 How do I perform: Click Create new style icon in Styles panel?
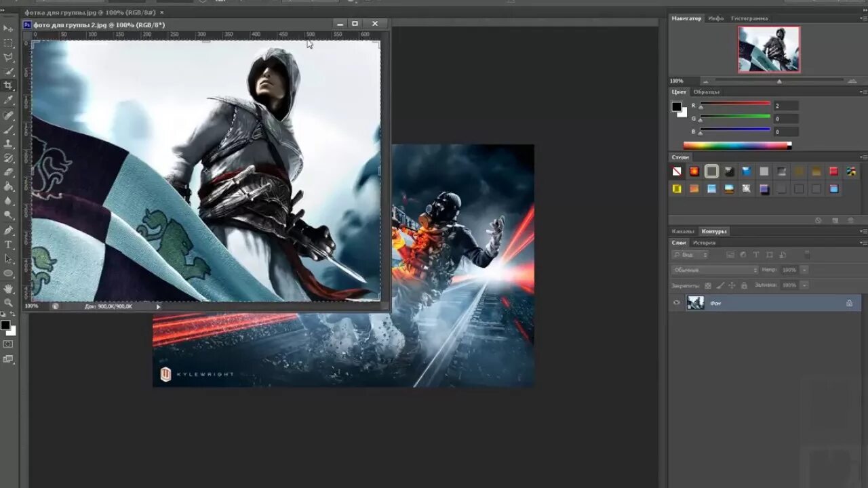pos(835,220)
